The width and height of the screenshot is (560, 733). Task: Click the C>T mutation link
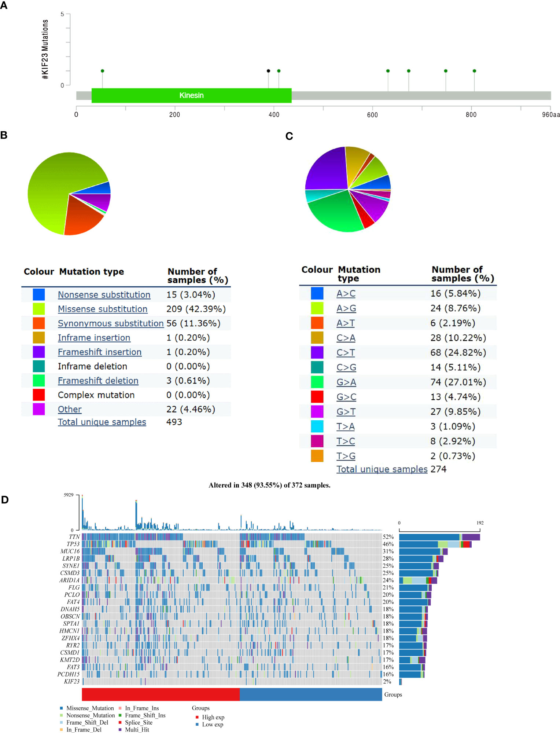tap(346, 352)
